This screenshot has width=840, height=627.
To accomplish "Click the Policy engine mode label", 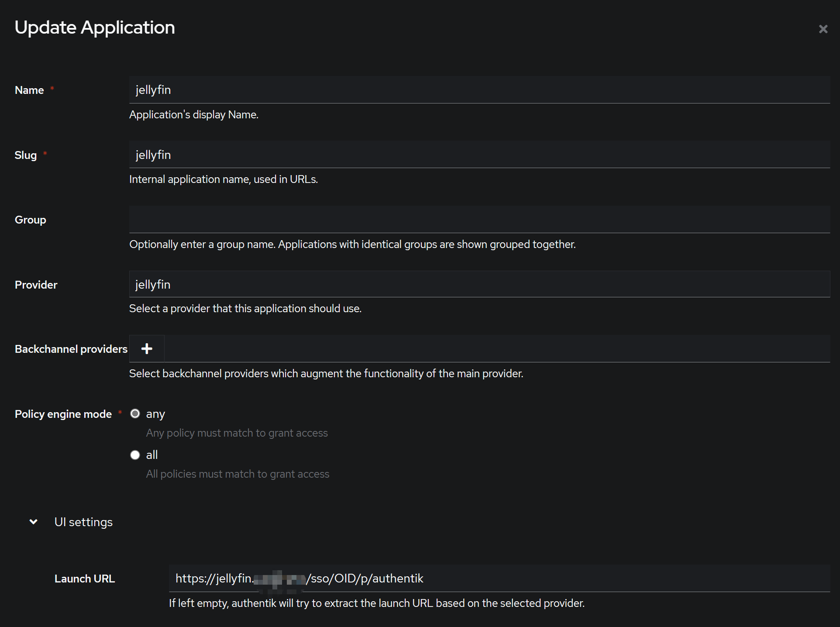I will [x=63, y=414].
